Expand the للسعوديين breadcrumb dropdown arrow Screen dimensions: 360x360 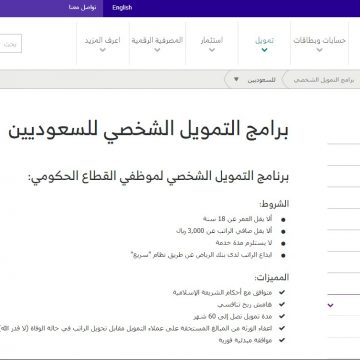click(x=236, y=80)
